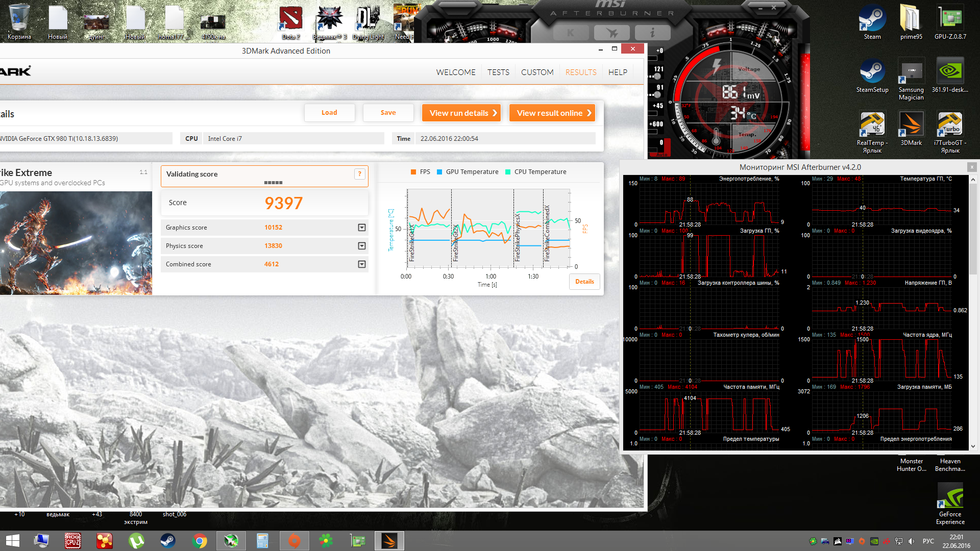Expand the Physics score row
980x551 pixels.
[362, 246]
